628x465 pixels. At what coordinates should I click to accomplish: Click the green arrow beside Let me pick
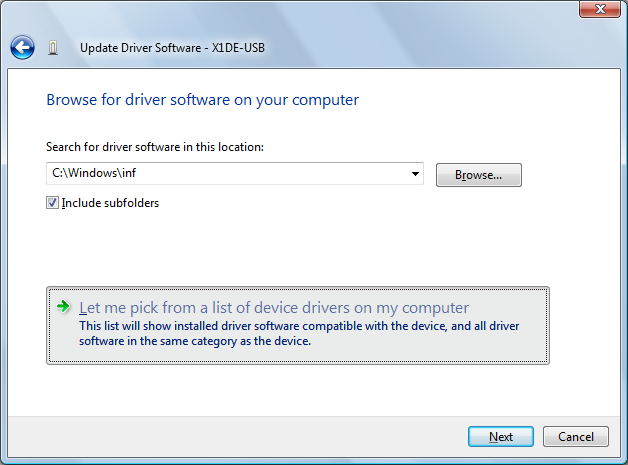click(x=63, y=307)
